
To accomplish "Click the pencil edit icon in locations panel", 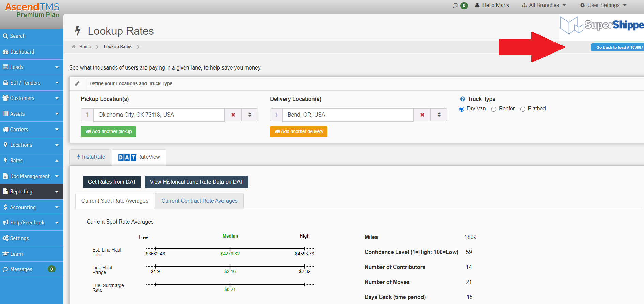I will 77,83.
